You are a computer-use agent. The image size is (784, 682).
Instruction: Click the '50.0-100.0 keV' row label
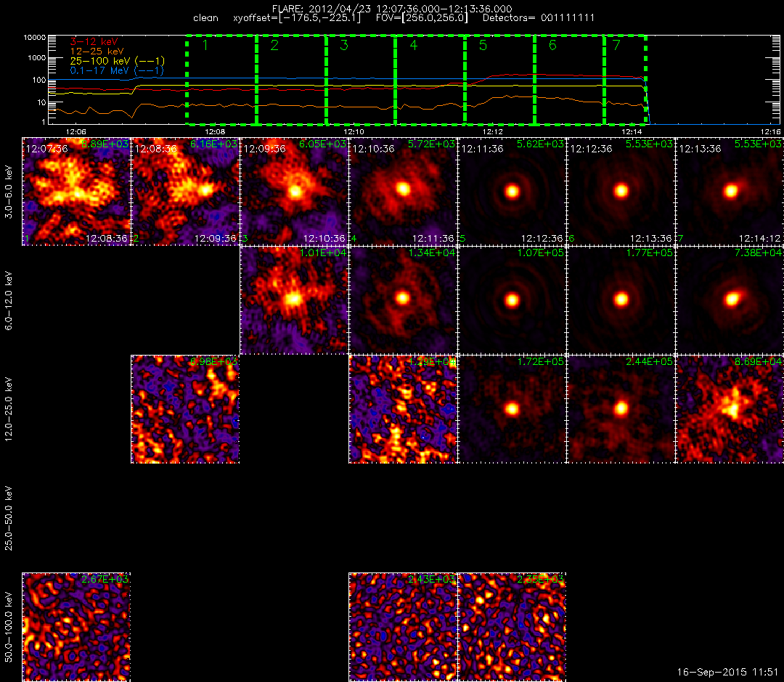click(9, 627)
